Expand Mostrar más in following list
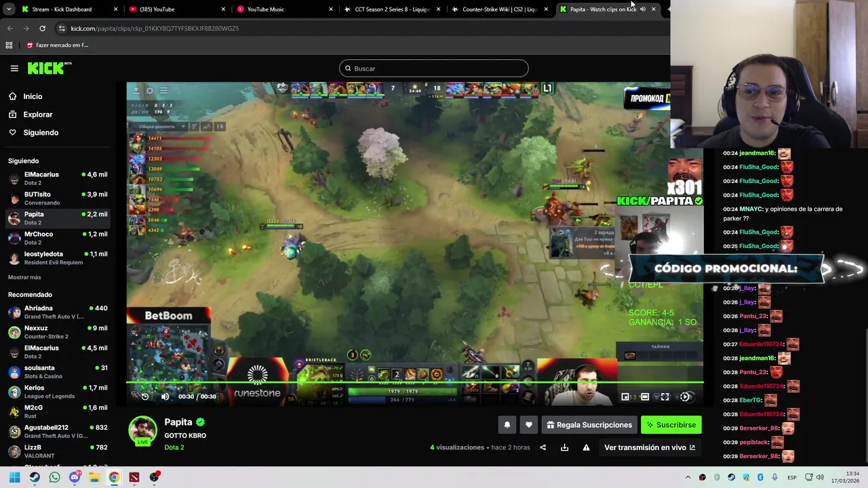This screenshot has width=868, height=488. coord(24,277)
